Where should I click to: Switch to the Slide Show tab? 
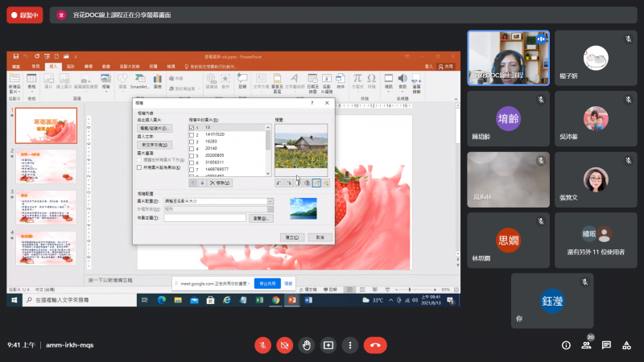pos(130,67)
